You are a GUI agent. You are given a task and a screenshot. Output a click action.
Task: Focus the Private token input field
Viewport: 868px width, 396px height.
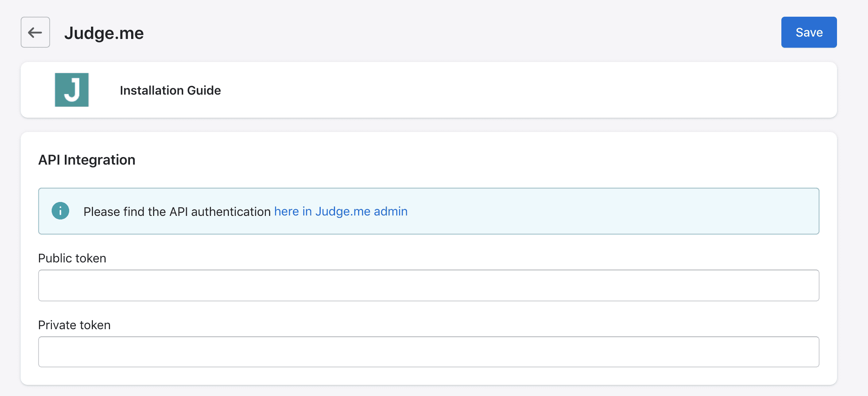coord(428,352)
